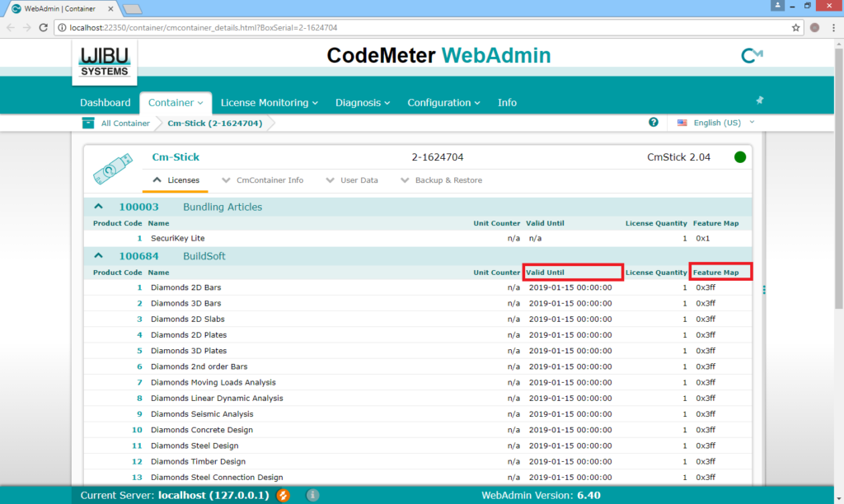Click the CodeMeter CM logo at top right
Image resolution: width=844 pixels, height=504 pixels.
pyautogui.click(x=750, y=55)
